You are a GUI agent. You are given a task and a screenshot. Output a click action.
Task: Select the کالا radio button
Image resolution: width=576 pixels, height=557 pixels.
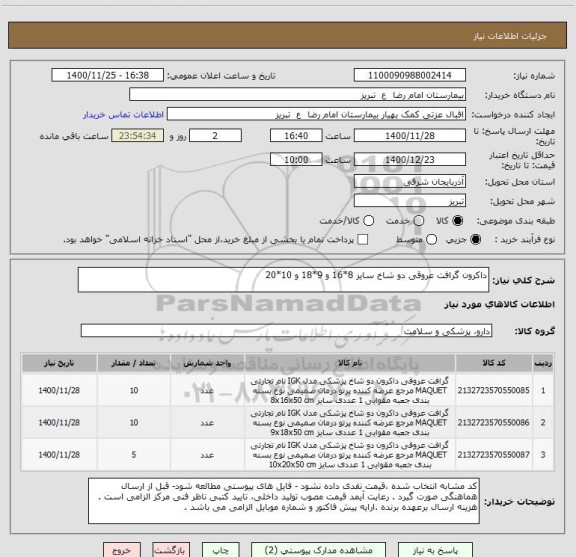(x=457, y=221)
